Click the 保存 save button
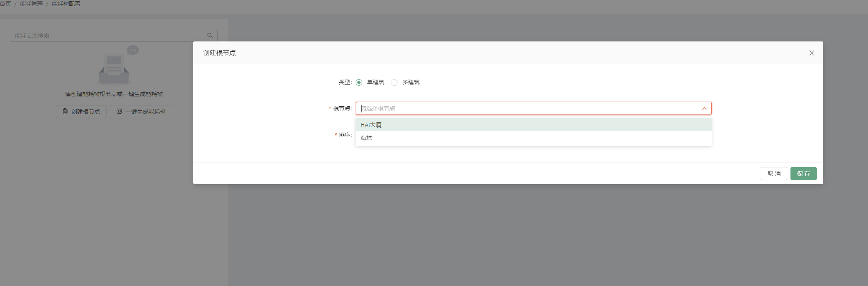 (x=803, y=174)
